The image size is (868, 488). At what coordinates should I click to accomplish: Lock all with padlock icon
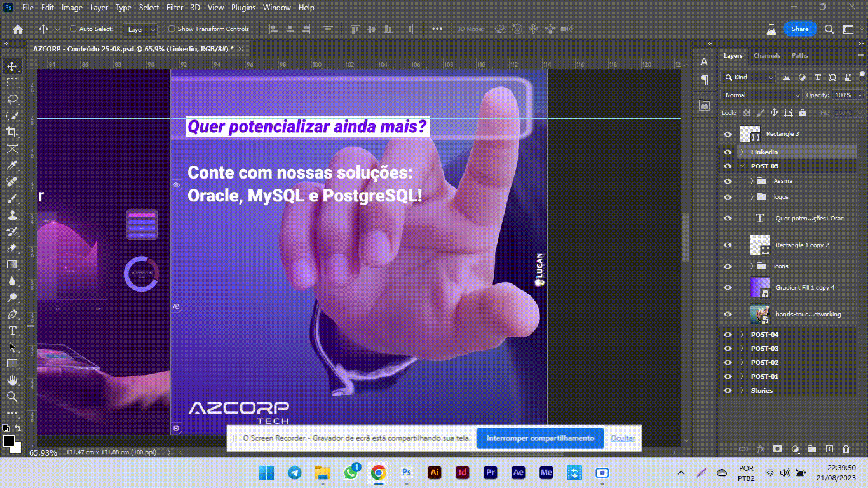pos(802,112)
